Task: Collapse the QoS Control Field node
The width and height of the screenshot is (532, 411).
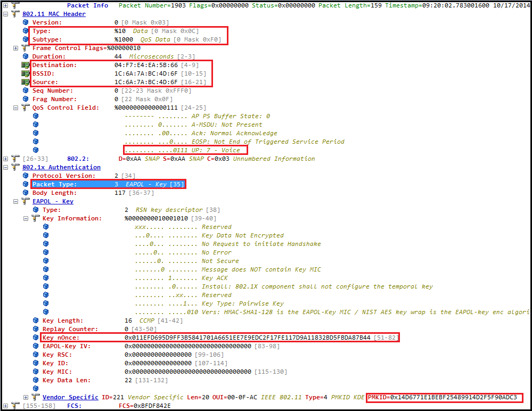Action: 15,108
